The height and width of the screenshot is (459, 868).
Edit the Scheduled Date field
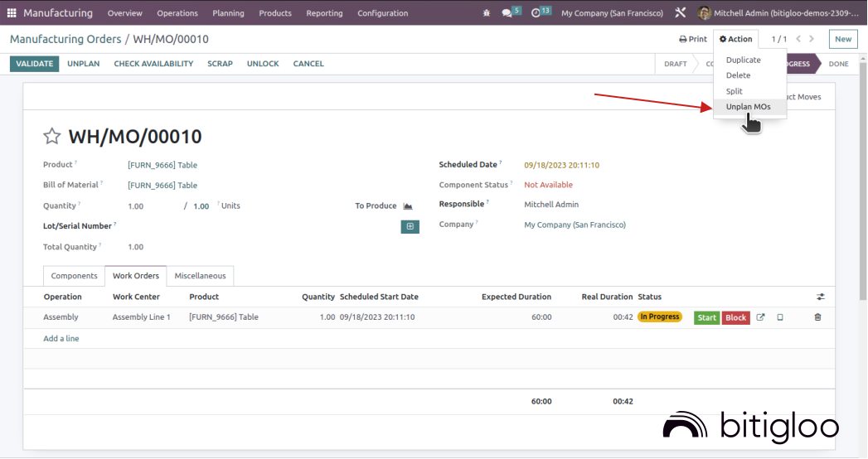pyautogui.click(x=561, y=165)
